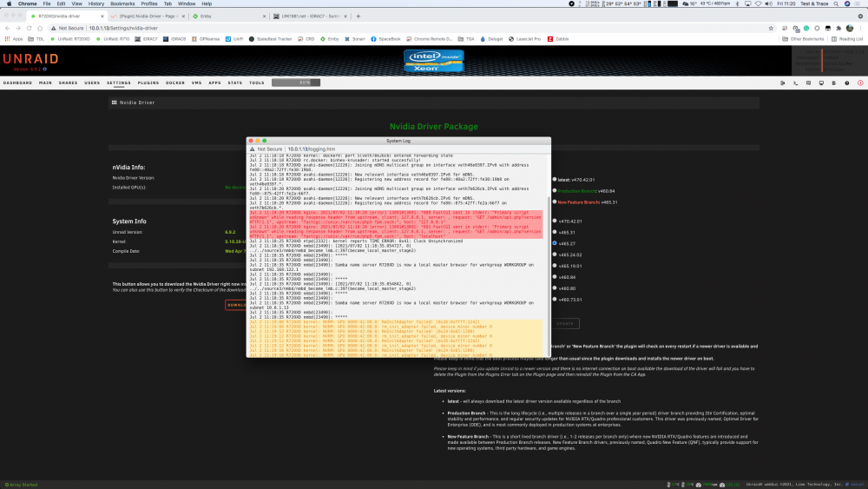
Task: Open the Speedtest Tracker bookmark
Action: pos(271,39)
